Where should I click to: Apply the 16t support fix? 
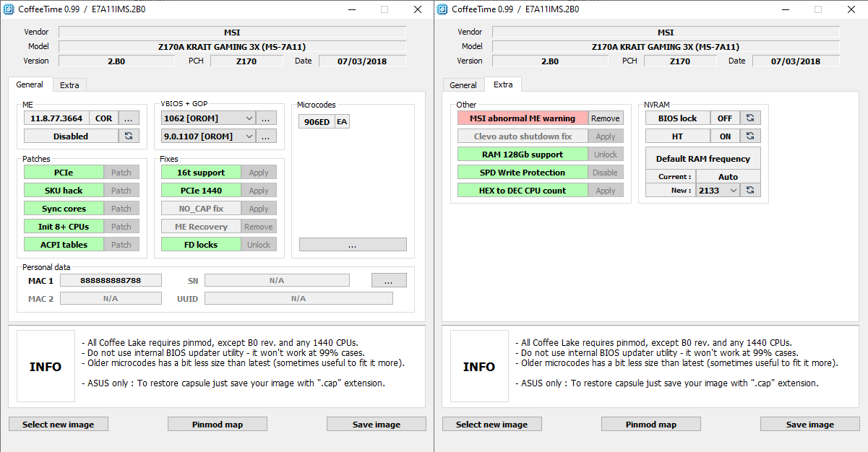click(259, 172)
